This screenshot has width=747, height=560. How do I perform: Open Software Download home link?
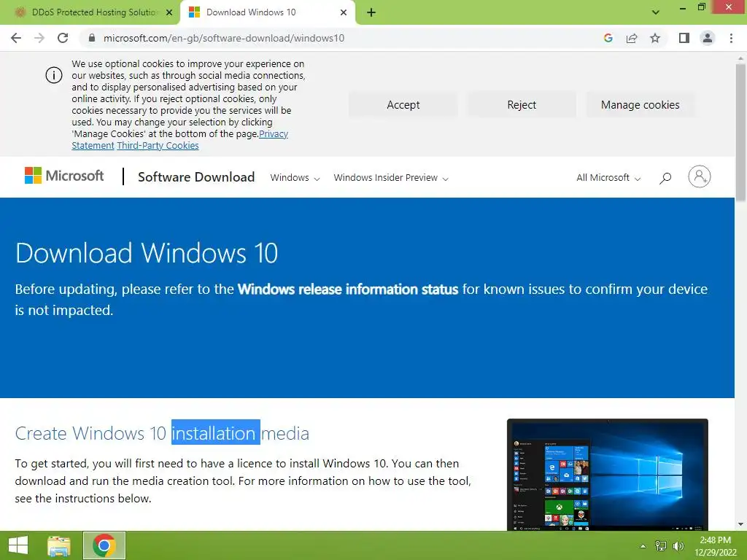[x=196, y=177]
